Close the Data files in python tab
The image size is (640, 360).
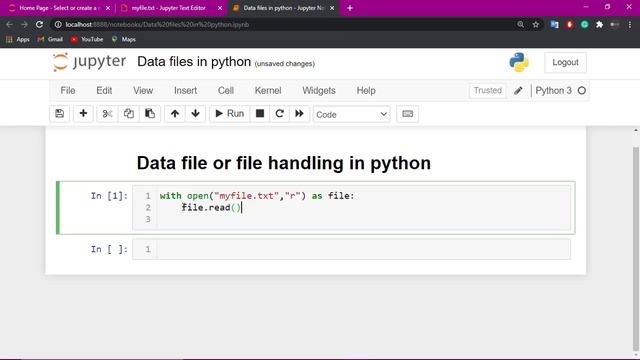pos(332,8)
